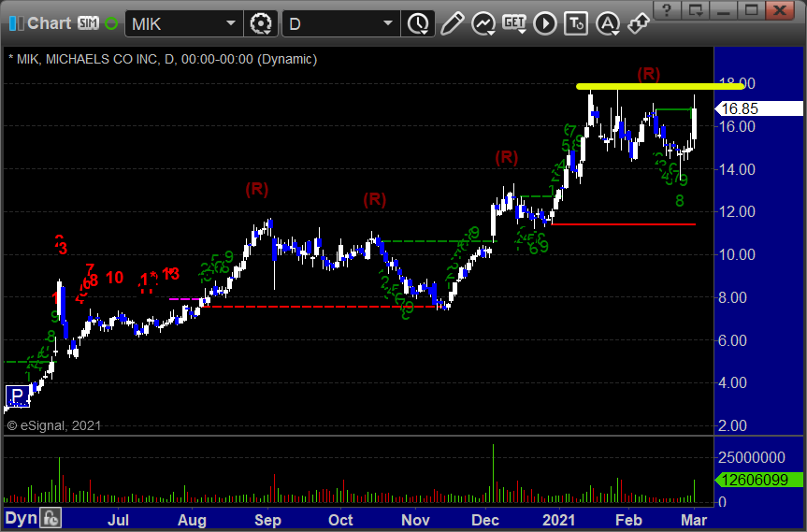
Task: Open the time template clock icon
Action: [x=418, y=23]
